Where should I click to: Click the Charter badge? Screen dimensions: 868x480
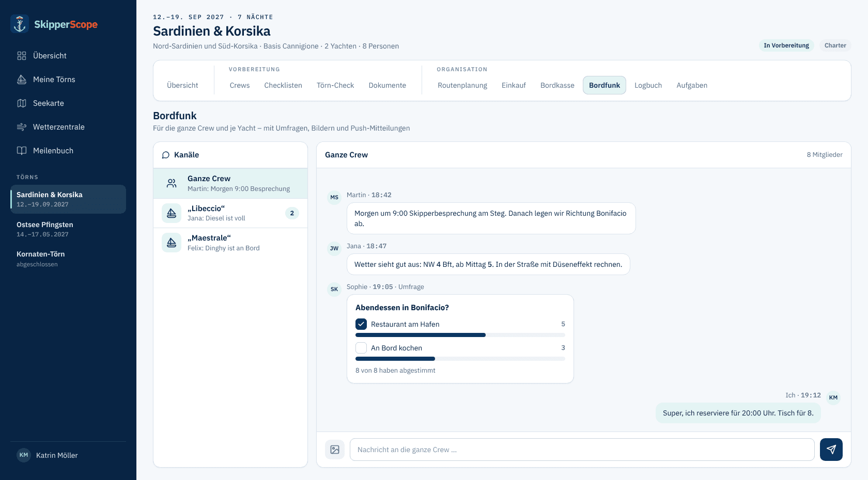pyautogui.click(x=835, y=45)
